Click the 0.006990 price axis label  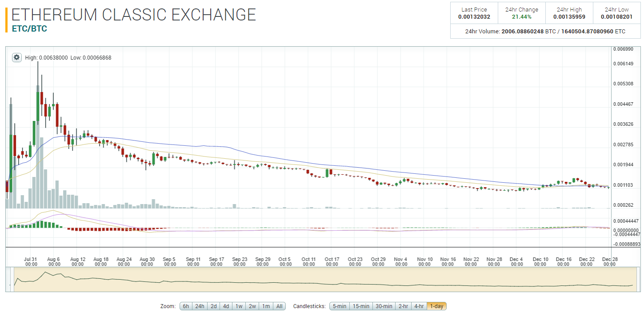pyautogui.click(x=623, y=48)
